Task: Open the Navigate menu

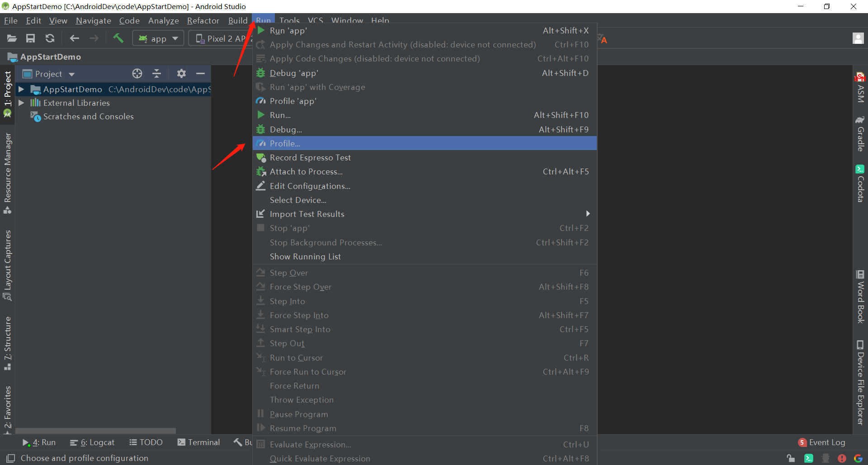Action: point(94,20)
